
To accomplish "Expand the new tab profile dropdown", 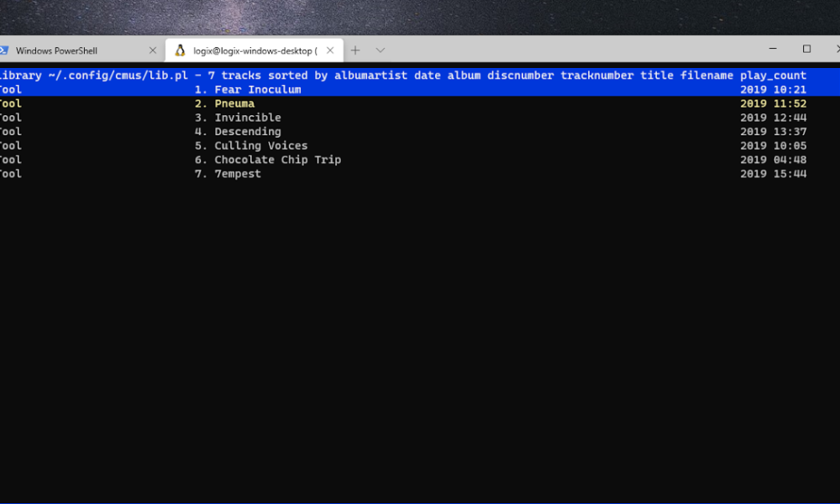I will tap(381, 50).
